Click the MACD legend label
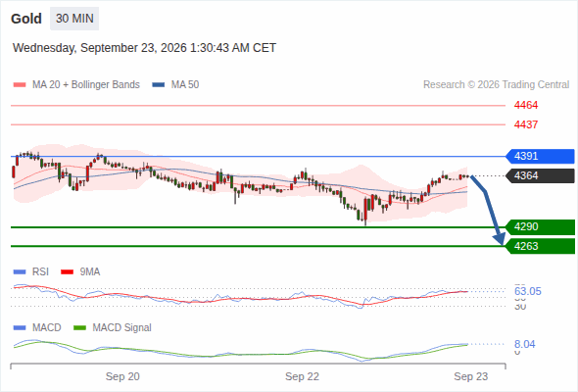Viewport: 578px width, 392px height. point(46,328)
